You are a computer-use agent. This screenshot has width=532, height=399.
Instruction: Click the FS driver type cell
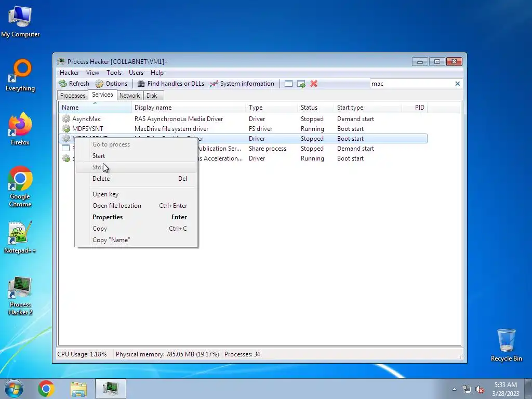click(261, 129)
